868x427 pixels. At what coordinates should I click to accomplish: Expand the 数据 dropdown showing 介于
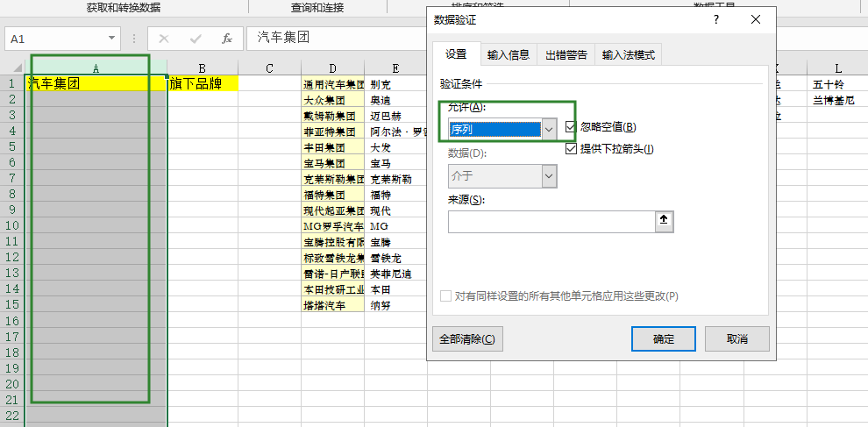pyautogui.click(x=549, y=176)
